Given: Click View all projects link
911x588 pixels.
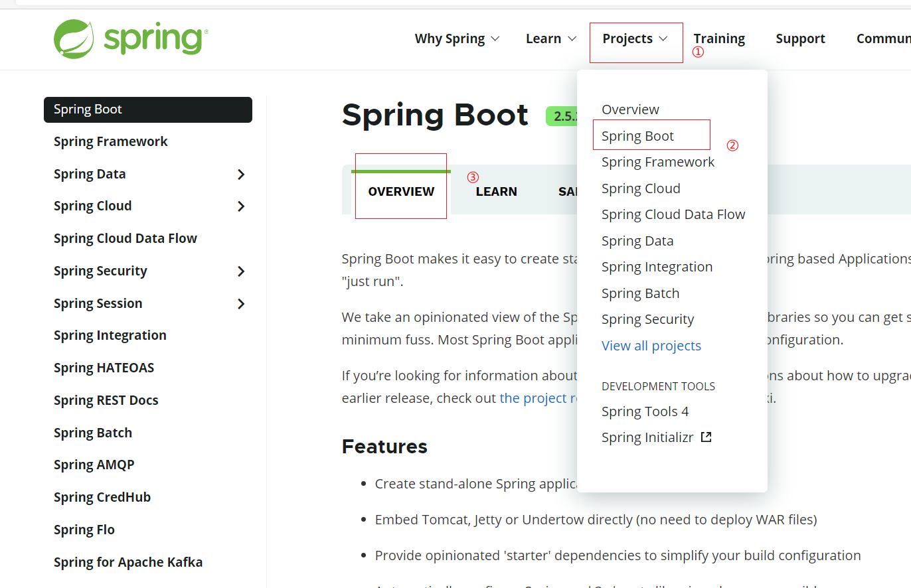Looking at the screenshot, I should (x=651, y=346).
